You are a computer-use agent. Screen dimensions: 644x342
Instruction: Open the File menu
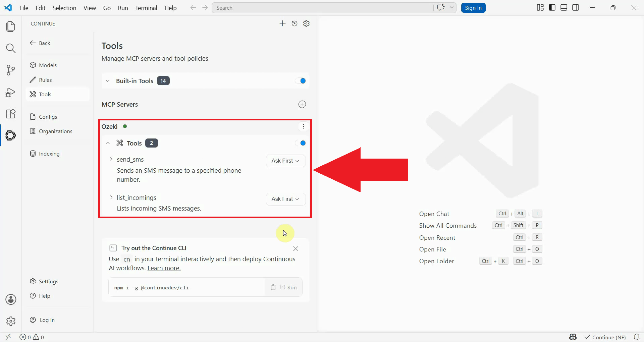(x=24, y=8)
